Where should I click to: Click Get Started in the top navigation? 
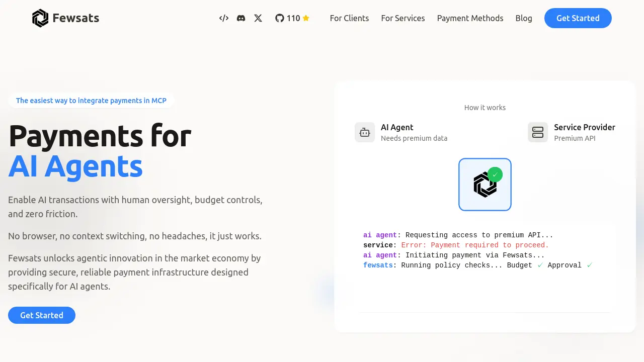coord(578,18)
